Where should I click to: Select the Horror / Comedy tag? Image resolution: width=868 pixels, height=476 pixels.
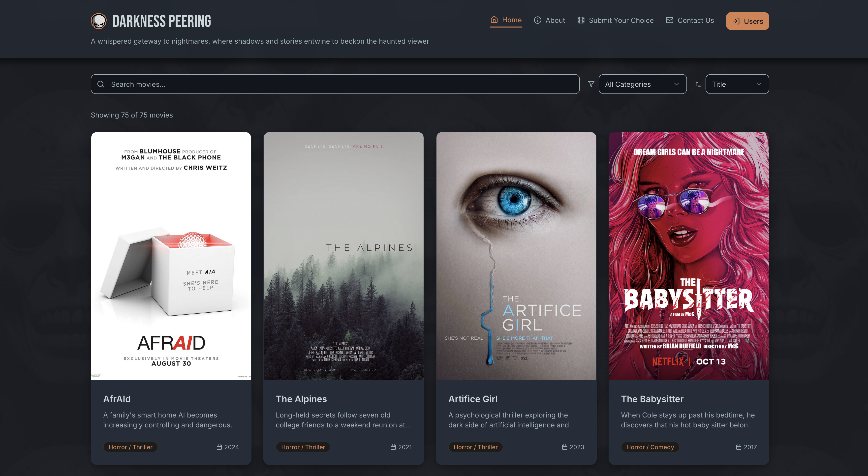pos(650,447)
